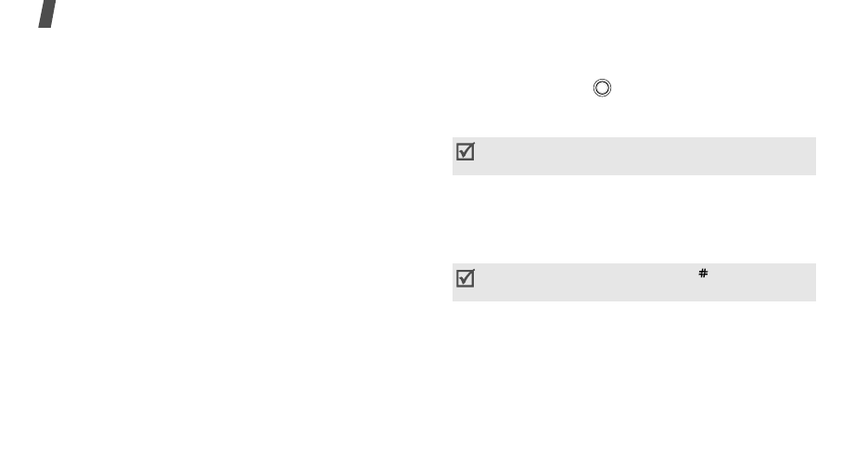Click the upper gray note banner
The width and height of the screenshot is (868, 473).
634,156
